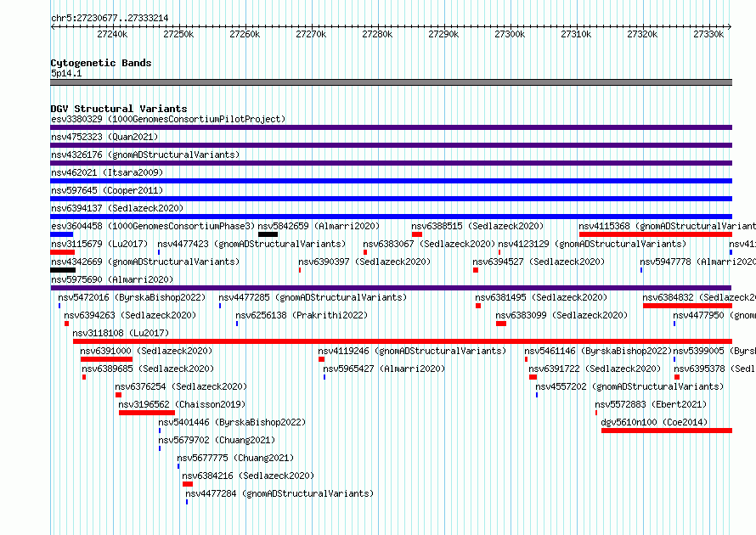Click the black bar under nsv5842659
Image resolution: width=756 pixels, height=535 pixels.
[268, 234]
